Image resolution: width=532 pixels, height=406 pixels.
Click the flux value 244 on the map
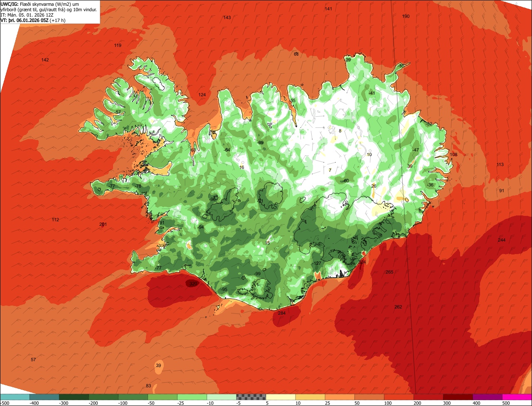502,240
